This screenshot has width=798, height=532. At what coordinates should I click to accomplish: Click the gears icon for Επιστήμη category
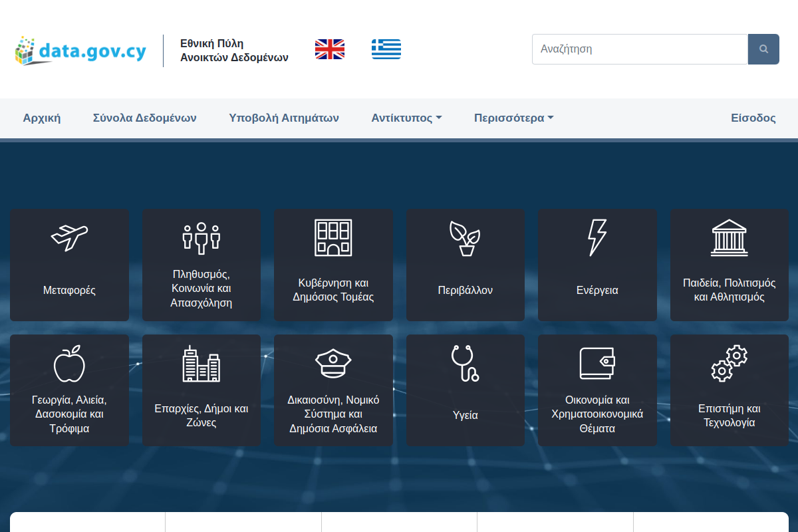click(x=729, y=363)
